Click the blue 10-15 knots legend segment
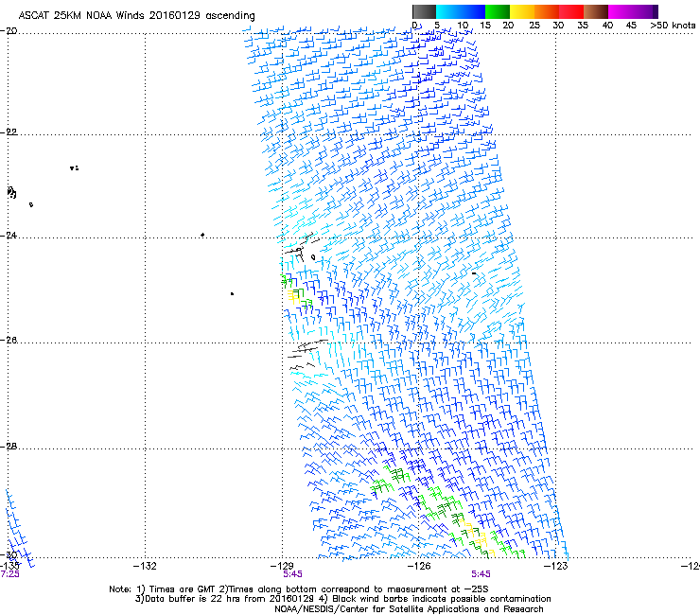The image size is (700, 615). pos(473,11)
